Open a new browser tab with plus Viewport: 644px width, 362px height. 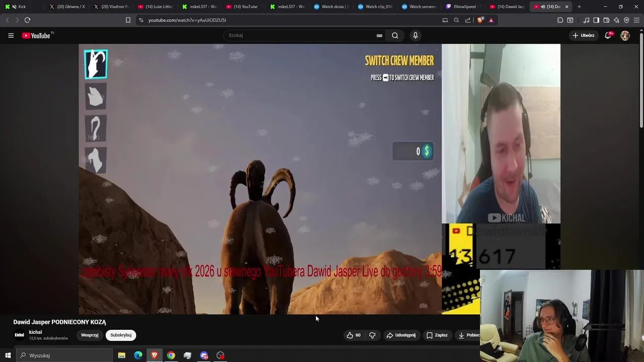(579, 7)
